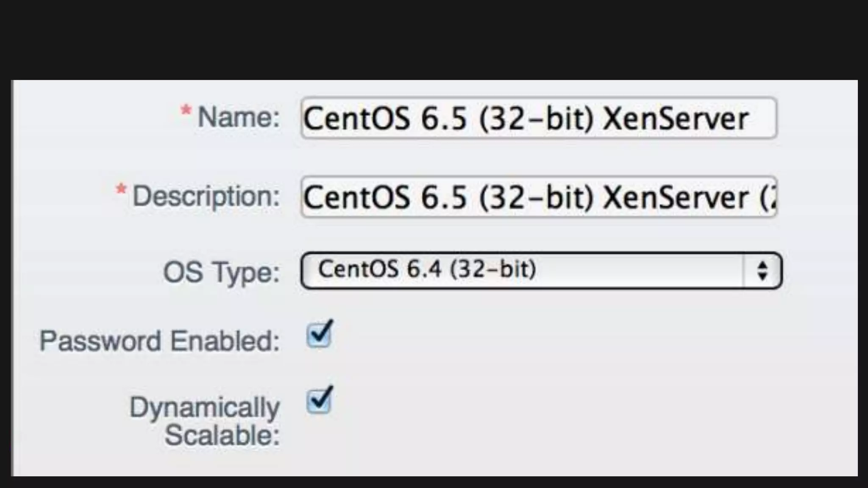This screenshot has height=488, width=868.
Task: Open the OS Type dropdown menu
Action: click(521, 270)
